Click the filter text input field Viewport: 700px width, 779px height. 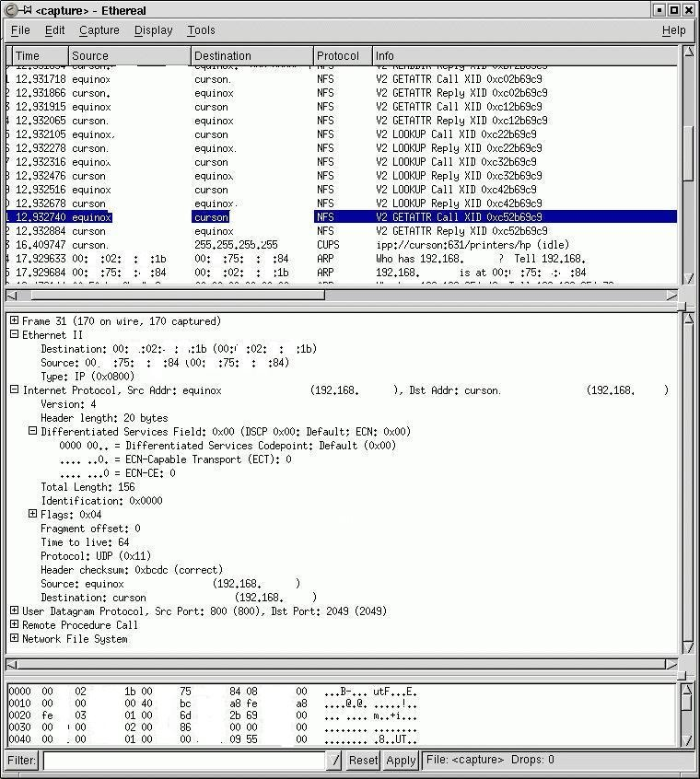tap(184, 761)
